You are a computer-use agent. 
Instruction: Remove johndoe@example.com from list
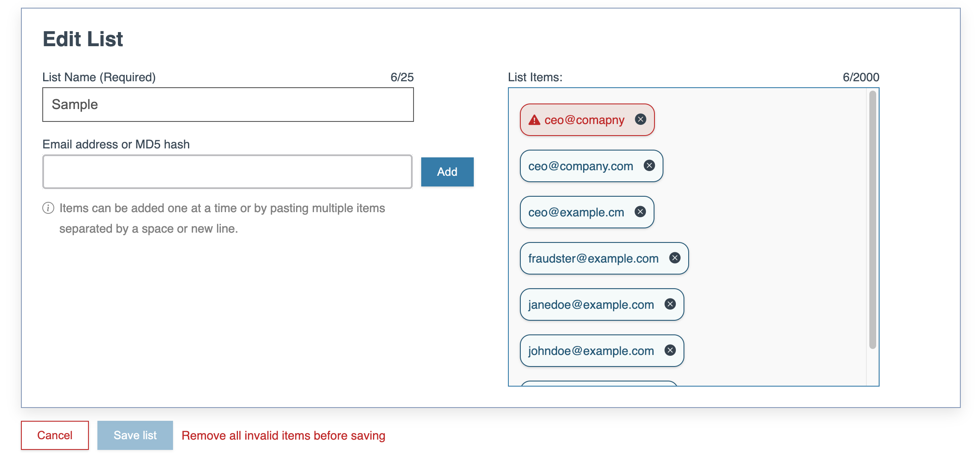coord(670,350)
